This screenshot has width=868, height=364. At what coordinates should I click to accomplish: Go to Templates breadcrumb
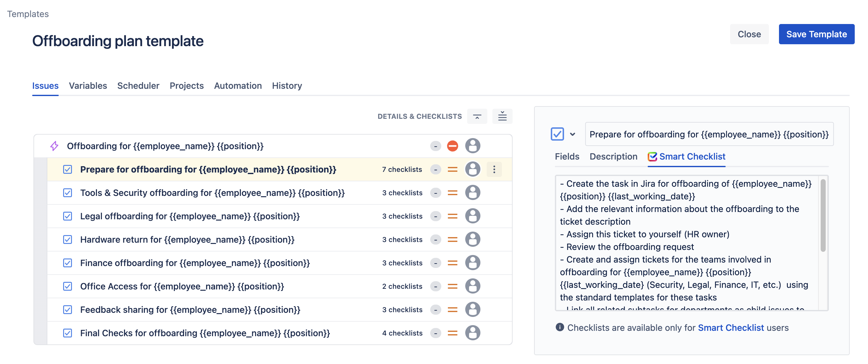[x=28, y=14]
